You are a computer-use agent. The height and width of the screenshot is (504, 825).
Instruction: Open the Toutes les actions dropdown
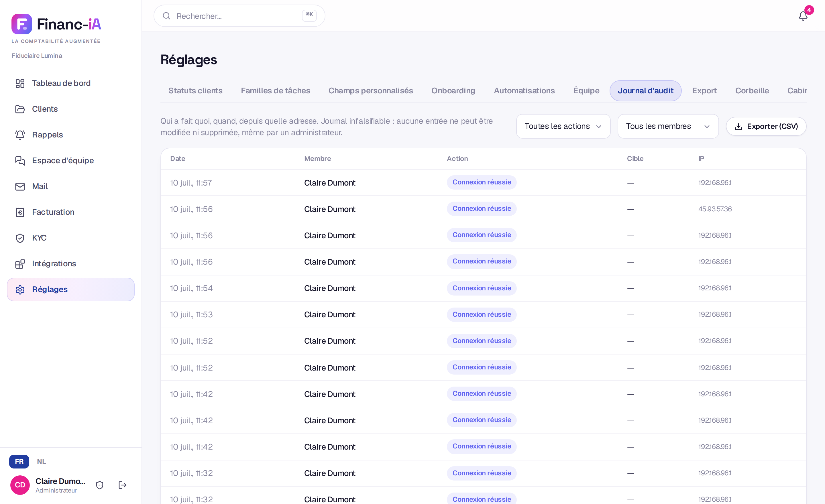click(563, 126)
